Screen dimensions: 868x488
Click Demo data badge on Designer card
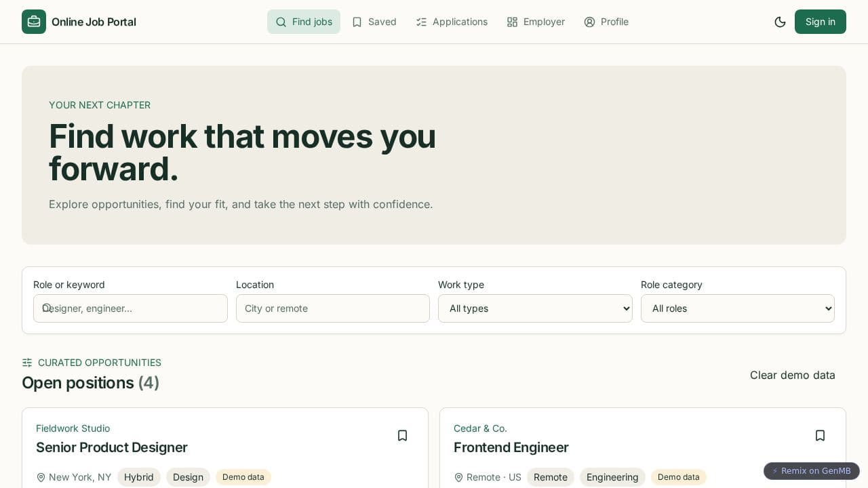[243, 477]
